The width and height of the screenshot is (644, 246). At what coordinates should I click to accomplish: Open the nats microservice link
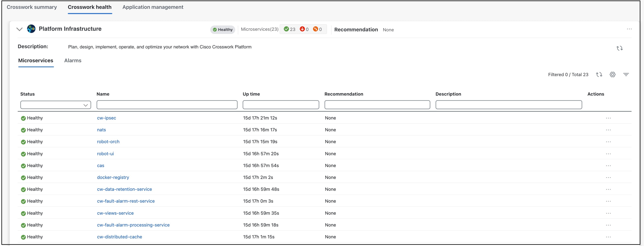click(x=102, y=130)
